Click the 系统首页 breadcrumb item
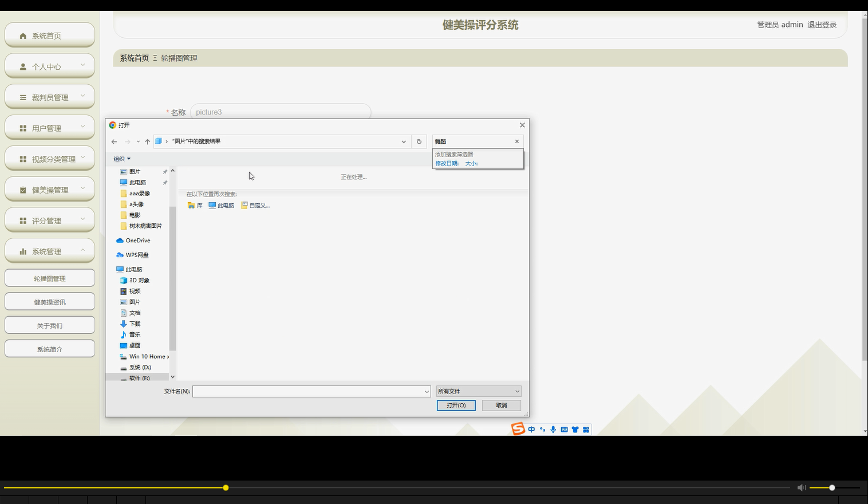 [x=133, y=58]
